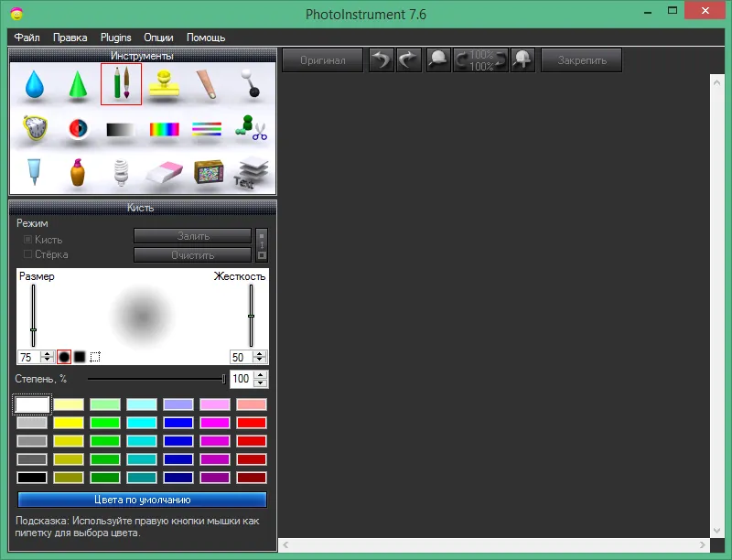Click the Цвета по умолчанию button
The height and width of the screenshot is (560, 732).
pyautogui.click(x=143, y=500)
